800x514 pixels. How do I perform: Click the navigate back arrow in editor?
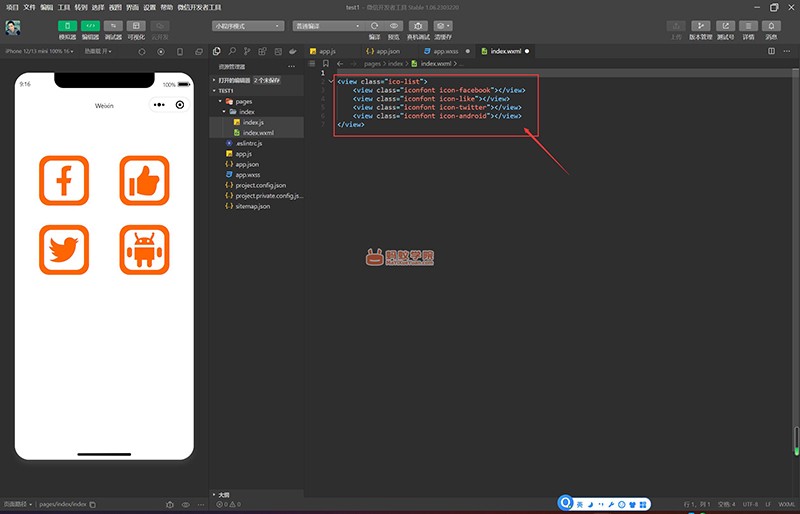[x=340, y=64]
